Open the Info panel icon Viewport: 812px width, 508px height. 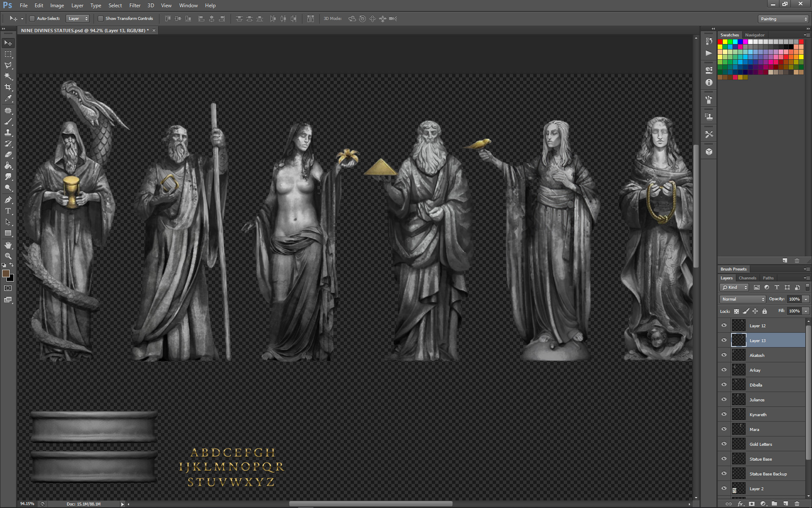(x=709, y=83)
